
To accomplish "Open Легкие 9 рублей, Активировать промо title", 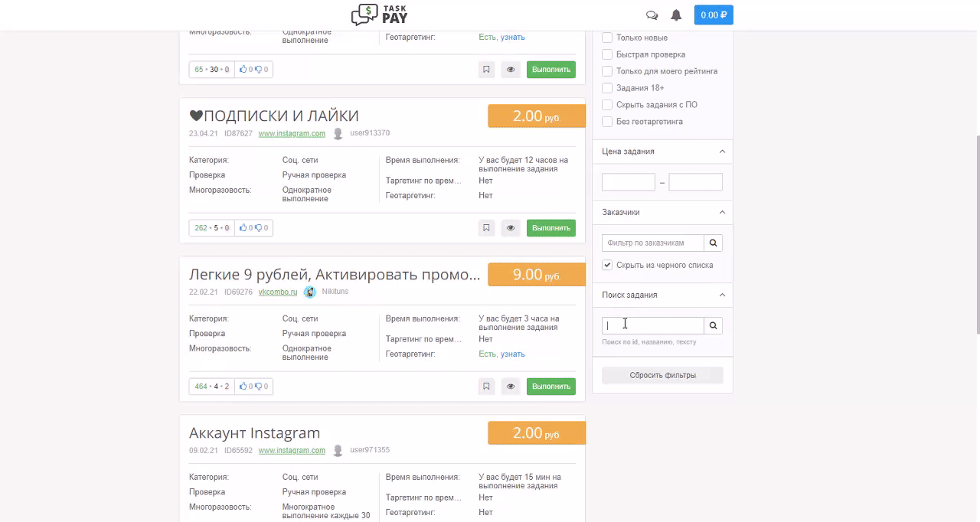I will 335,274.
